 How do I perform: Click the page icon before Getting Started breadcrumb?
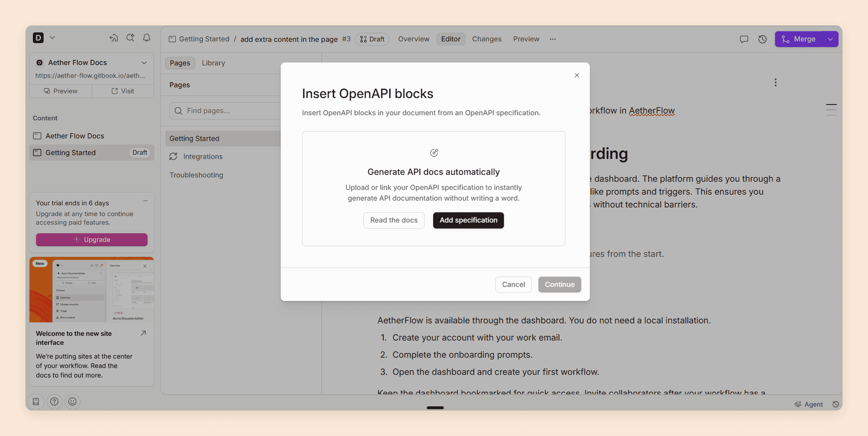pos(172,39)
